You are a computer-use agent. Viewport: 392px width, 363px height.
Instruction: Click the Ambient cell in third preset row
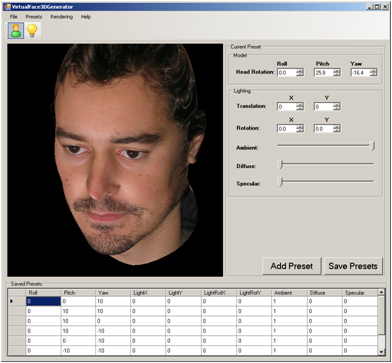(x=289, y=321)
